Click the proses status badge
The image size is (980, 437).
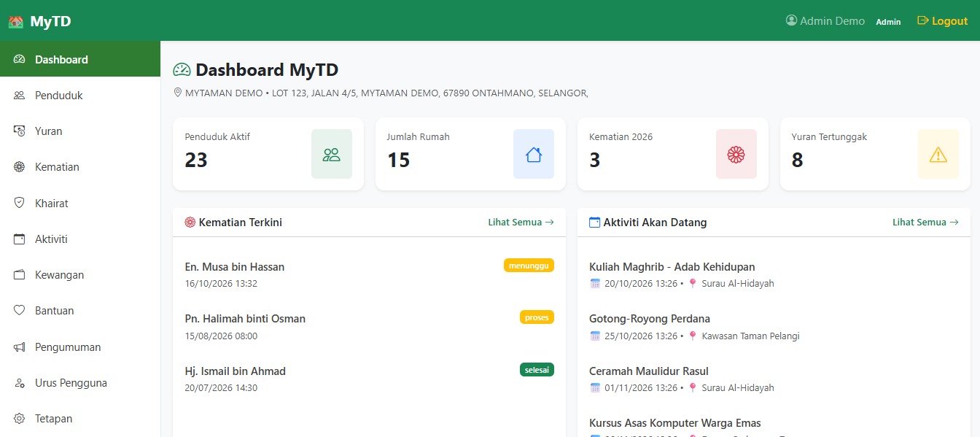pyautogui.click(x=537, y=317)
